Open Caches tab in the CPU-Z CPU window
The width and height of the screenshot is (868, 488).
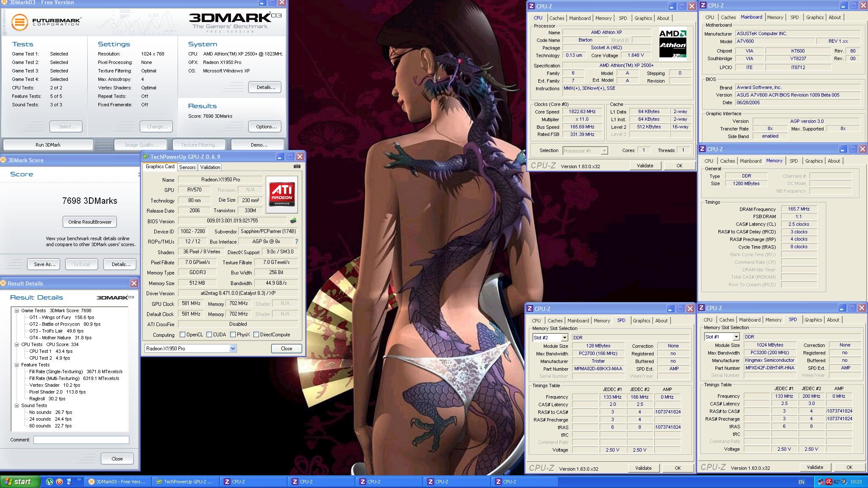tap(556, 18)
